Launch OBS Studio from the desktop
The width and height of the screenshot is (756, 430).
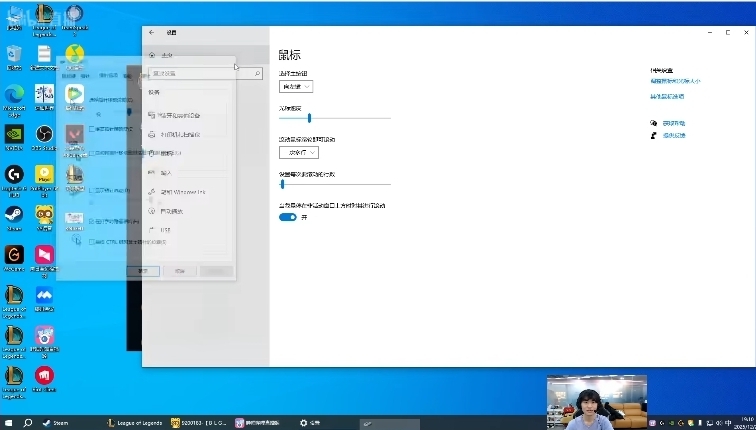pos(44,134)
